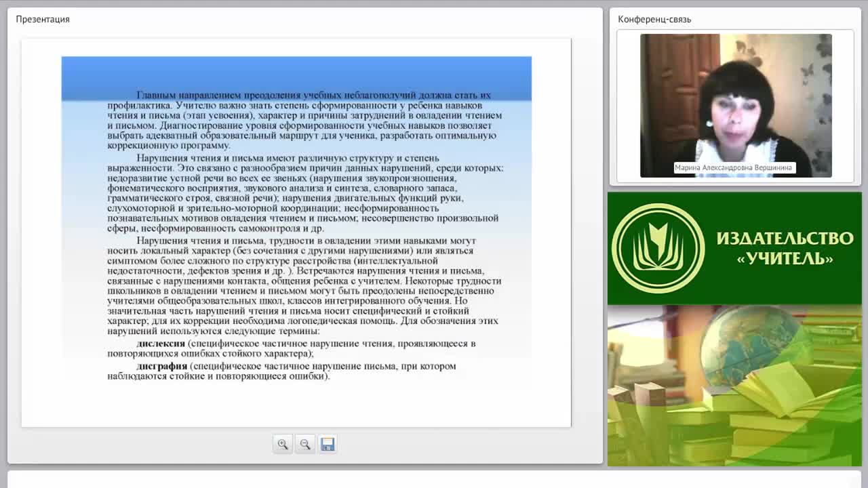868x488 pixels.
Task: Click the slide's first line starting Главным направлением
Action: point(313,96)
